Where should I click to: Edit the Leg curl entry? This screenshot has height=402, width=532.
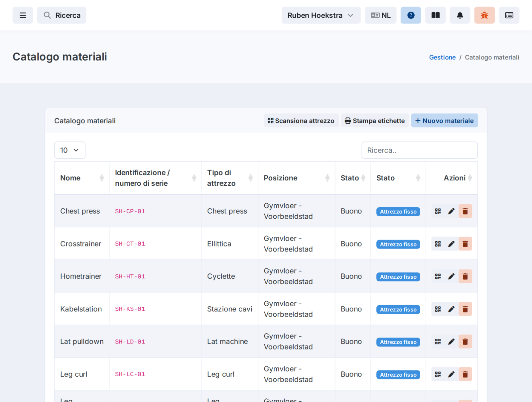pyautogui.click(x=451, y=374)
